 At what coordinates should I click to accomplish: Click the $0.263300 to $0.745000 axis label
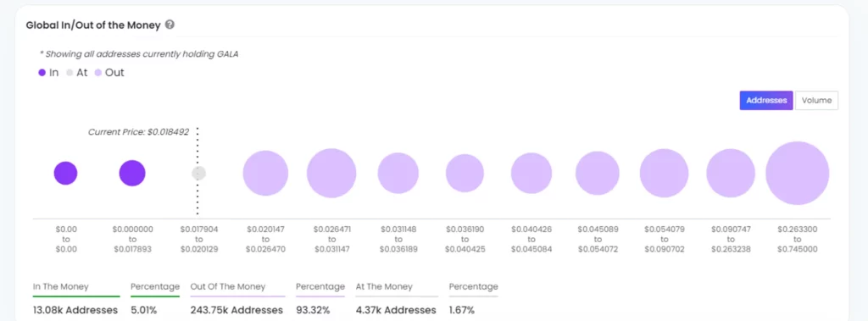(797, 239)
